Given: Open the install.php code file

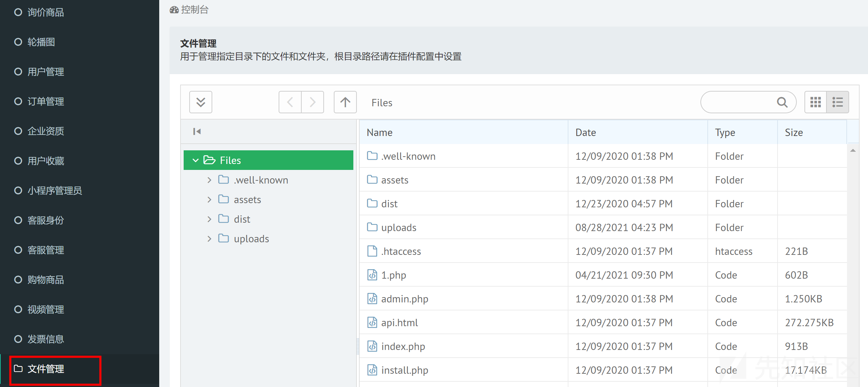Looking at the screenshot, I should click(x=404, y=370).
